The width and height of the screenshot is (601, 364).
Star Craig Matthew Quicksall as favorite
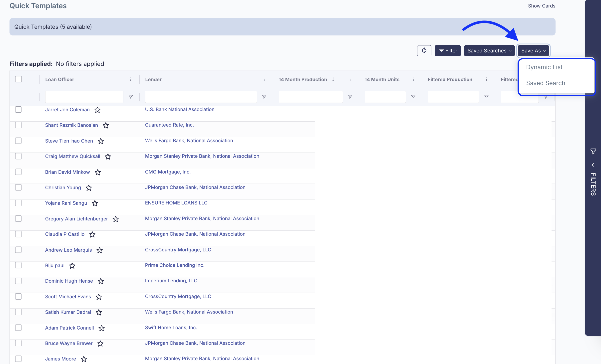pyautogui.click(x=108, y=157)
